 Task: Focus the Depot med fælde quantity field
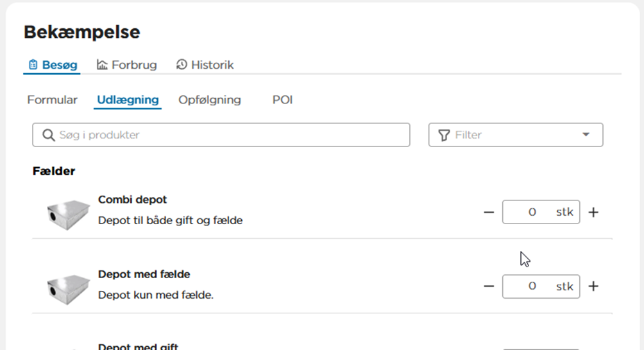(531, 286)
